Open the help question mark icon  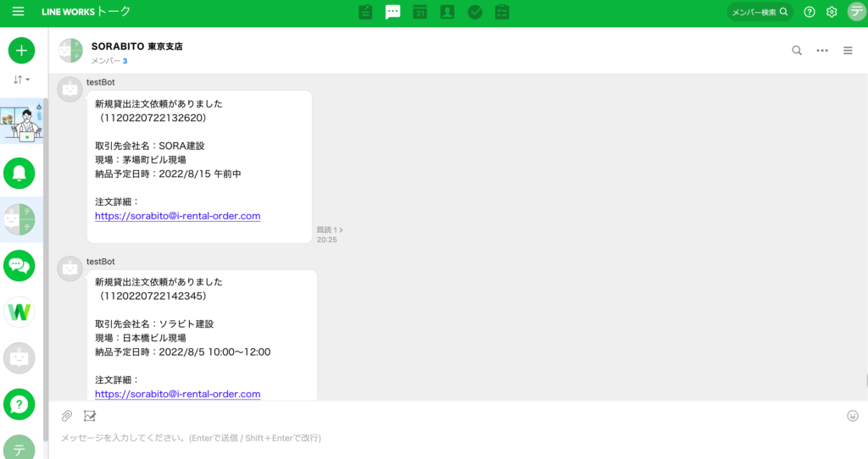coord(810,12)
